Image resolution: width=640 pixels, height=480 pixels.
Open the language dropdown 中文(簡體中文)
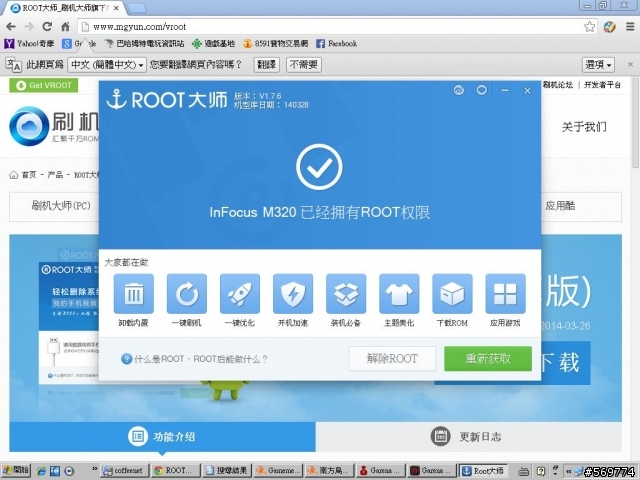[107, 64]
